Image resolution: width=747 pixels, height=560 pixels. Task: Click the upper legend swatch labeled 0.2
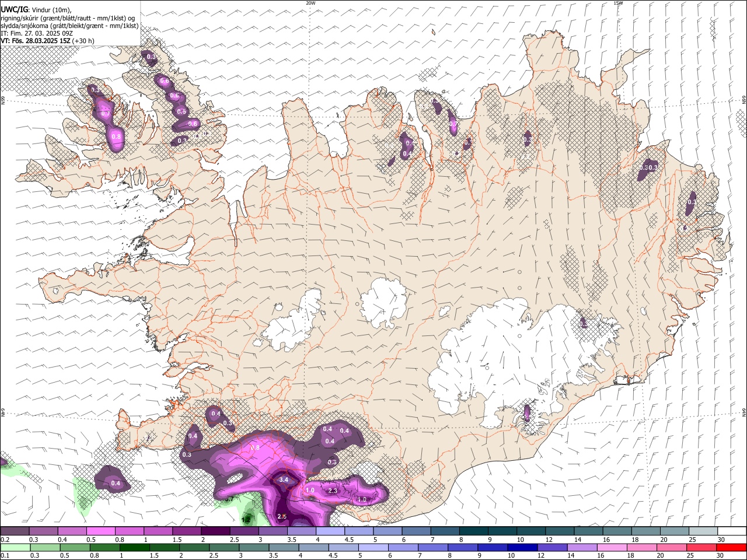pyautogui.click(x=15, y=531)
